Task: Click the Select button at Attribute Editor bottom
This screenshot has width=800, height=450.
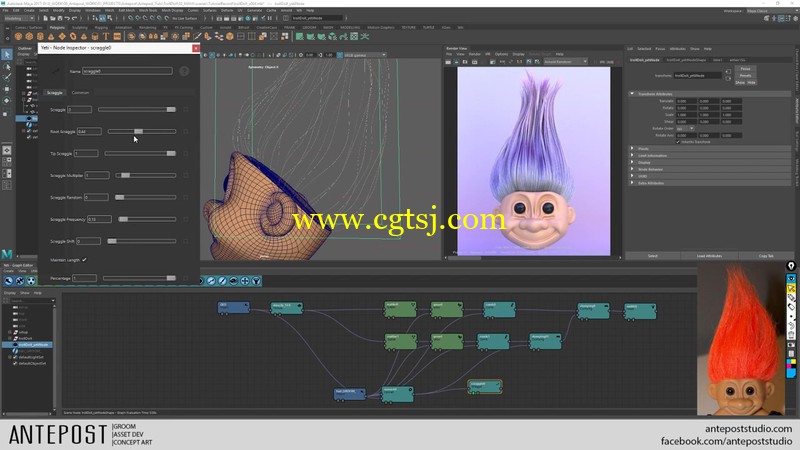Action: point(653,256)
